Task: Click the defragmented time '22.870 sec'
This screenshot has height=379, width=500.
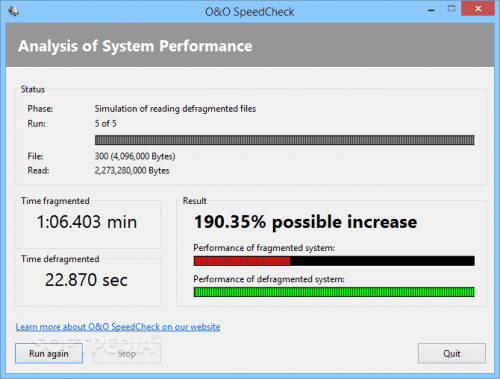Action: 86,280
